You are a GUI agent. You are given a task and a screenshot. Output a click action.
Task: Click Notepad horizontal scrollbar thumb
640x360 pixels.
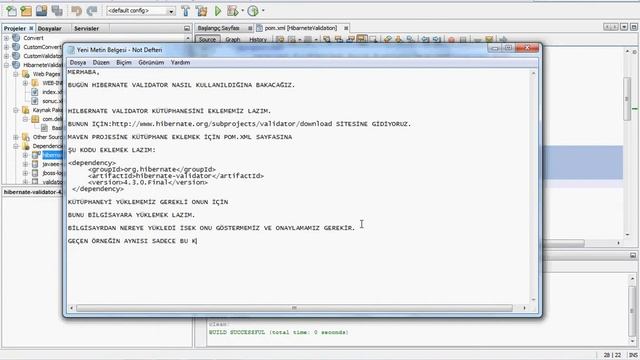tap(294, 308)
